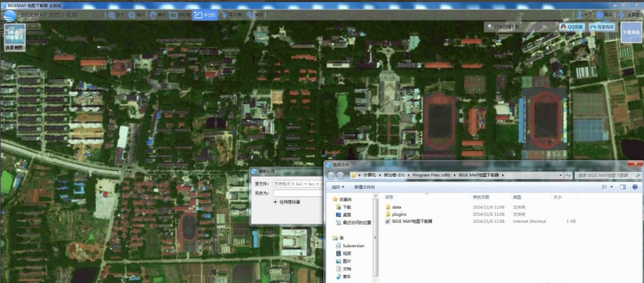Close the 选择文件 dialog
The height and width of the screenshot is (283, 644).
point(635,164)
